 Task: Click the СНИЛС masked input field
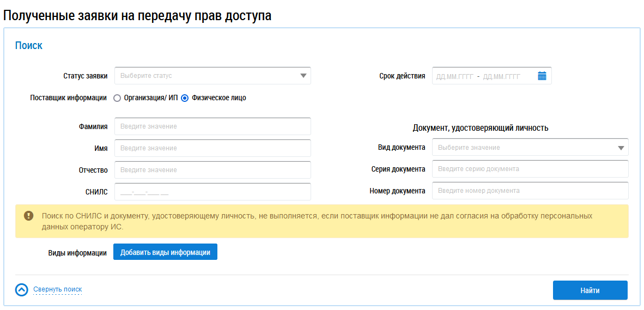(212, 192)
